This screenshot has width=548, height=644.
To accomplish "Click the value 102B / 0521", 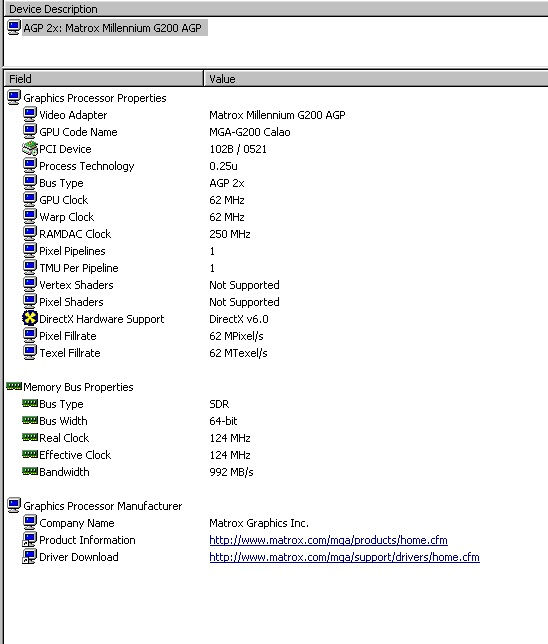I will click(x=238, y=149).
